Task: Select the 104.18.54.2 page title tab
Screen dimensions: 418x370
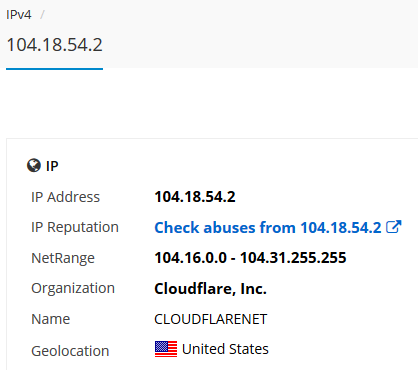Action: pyautogui.click(x=55, y=45)
